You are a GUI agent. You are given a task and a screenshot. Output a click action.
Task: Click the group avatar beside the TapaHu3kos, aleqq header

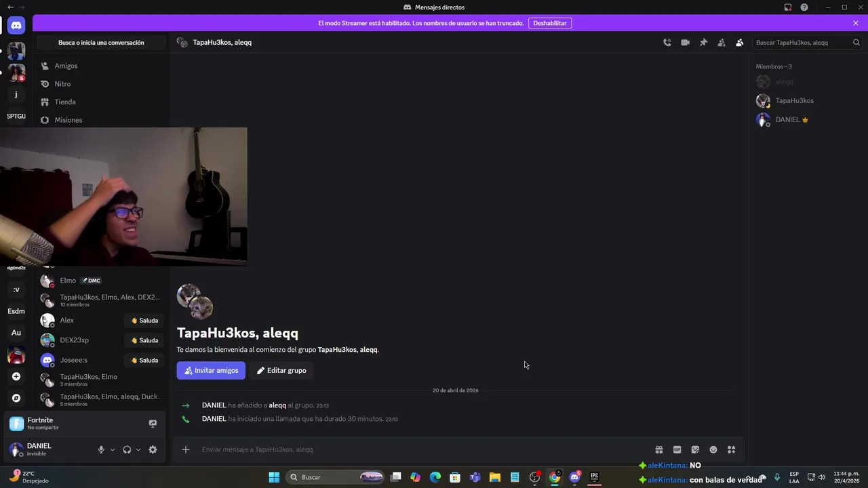click(182, 42)
